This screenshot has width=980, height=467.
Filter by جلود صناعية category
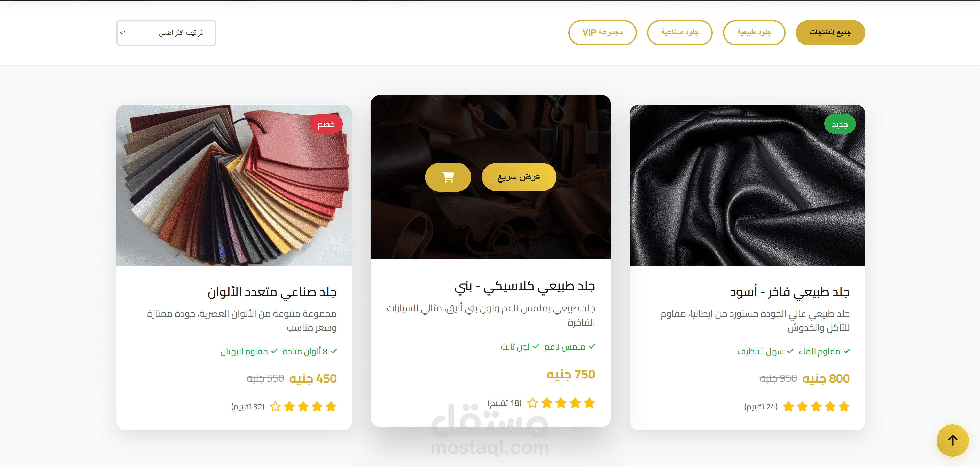679,33
